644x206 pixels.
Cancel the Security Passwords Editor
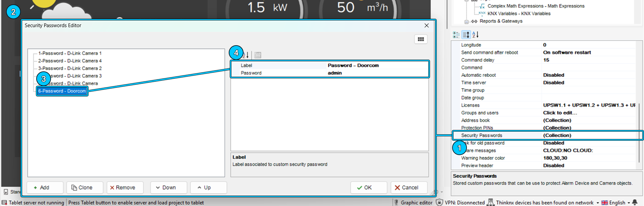pos(409,188)
